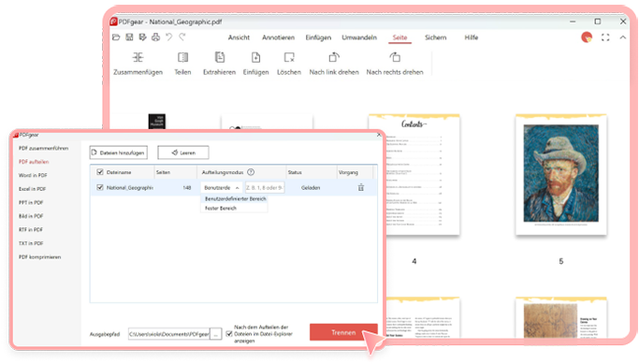Toggle the fullscreen icon
The image size is (639, 364).
tap(605, 37)
